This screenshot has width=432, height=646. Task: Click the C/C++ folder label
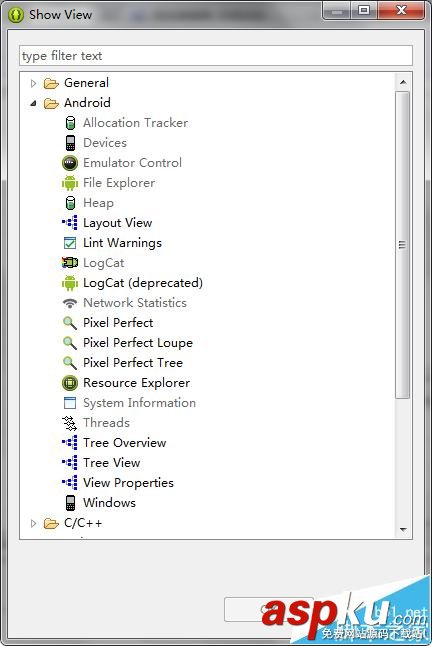[83, 523]
